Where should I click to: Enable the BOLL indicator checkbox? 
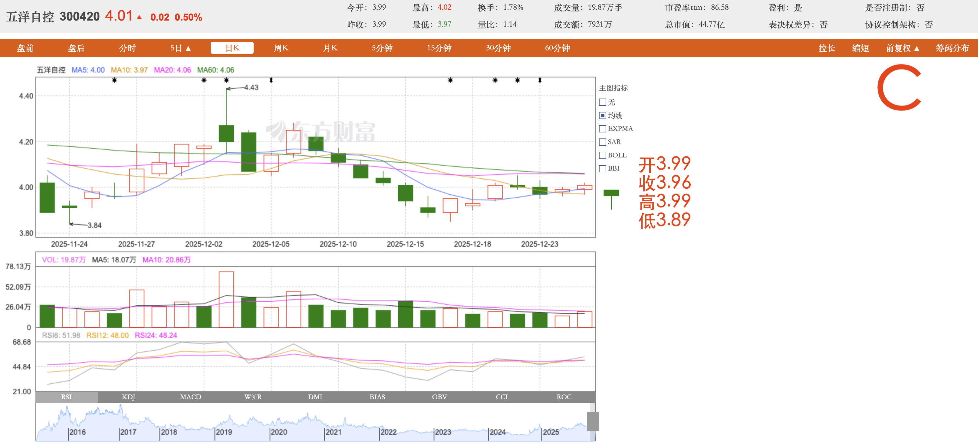tap(602, 155)
